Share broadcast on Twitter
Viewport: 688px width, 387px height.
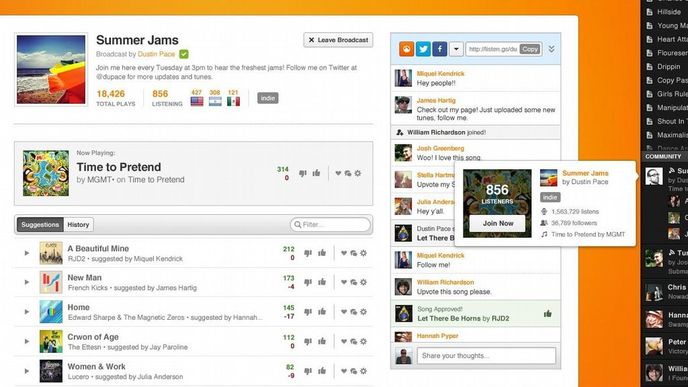[x=423, y=49]
